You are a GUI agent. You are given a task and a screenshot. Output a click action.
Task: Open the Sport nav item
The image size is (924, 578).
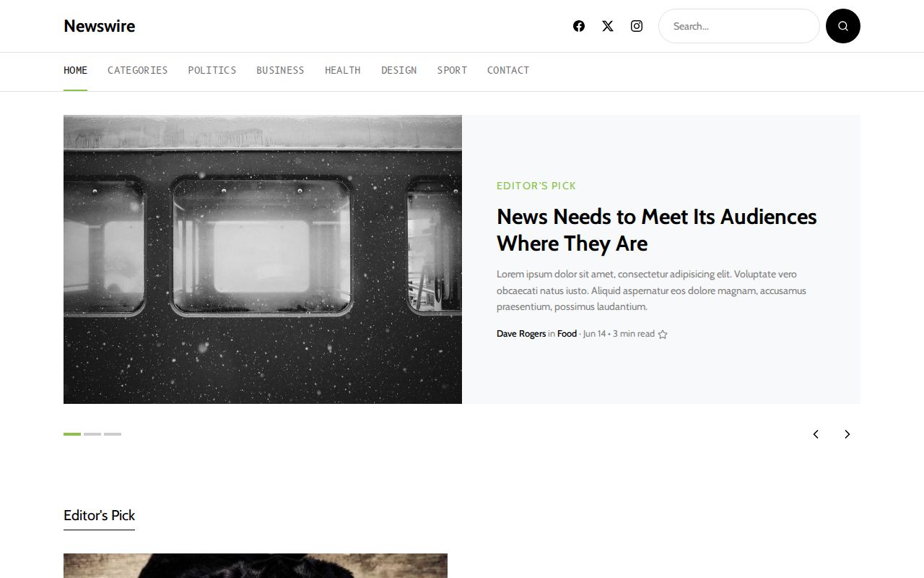tap(452, 70)
